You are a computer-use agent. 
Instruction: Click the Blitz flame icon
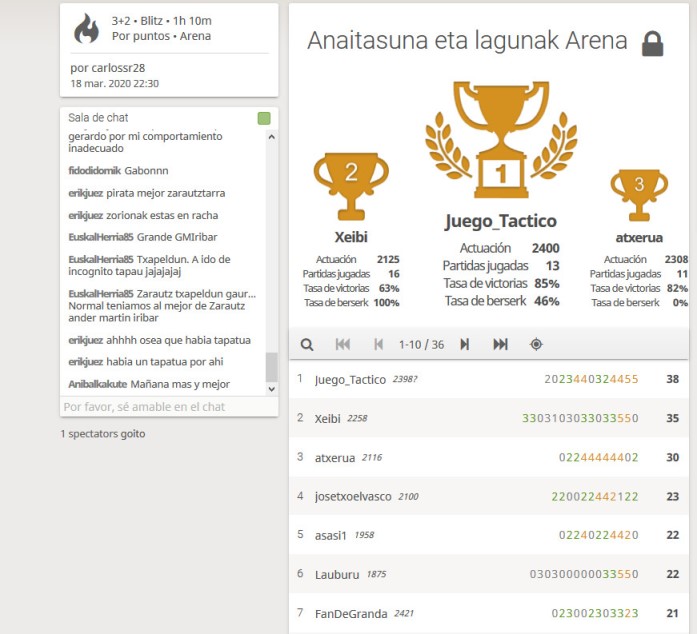tap(87, 28)
